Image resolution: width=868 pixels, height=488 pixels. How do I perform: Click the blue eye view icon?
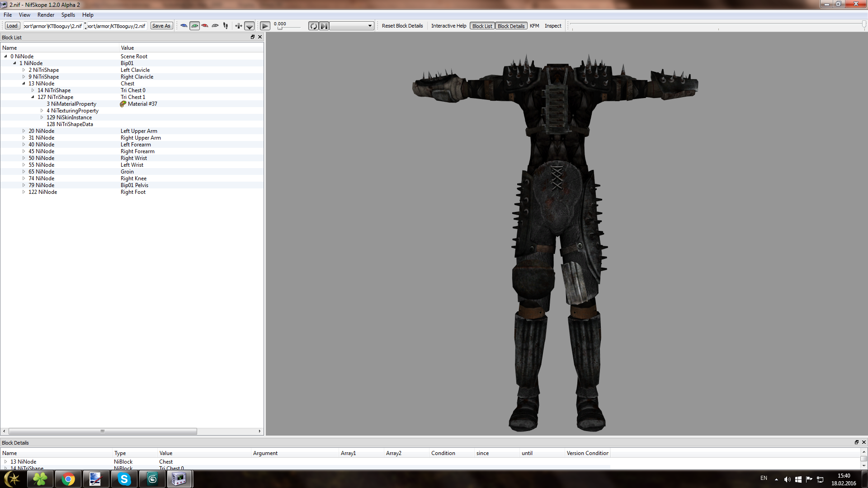184,26
